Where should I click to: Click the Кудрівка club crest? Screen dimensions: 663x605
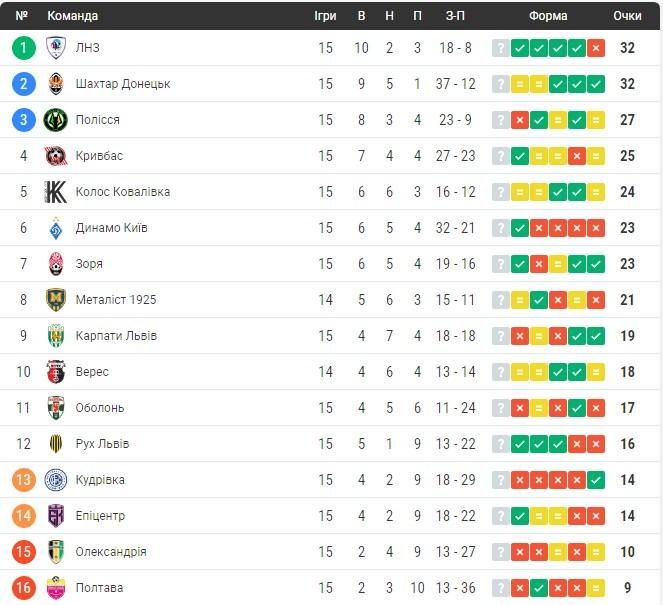click(x=56, y=480)
